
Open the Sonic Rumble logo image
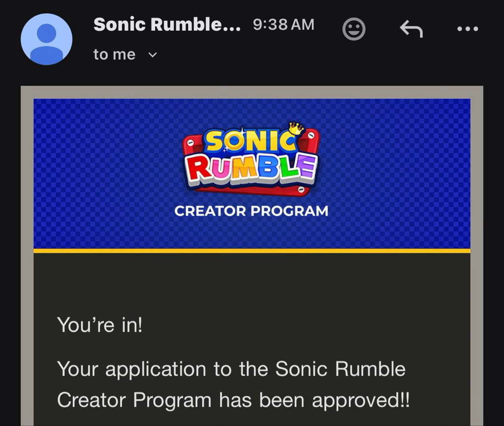point(251,160)
